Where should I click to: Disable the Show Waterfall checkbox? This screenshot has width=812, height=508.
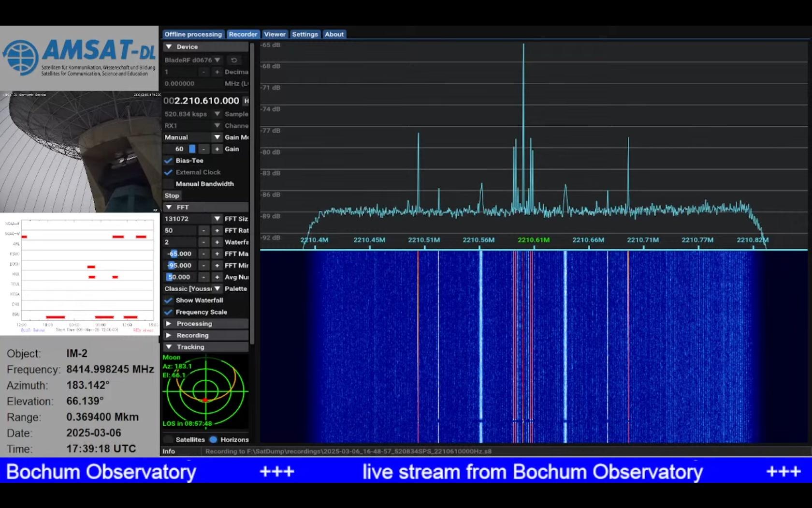click(x=168, y=300)
